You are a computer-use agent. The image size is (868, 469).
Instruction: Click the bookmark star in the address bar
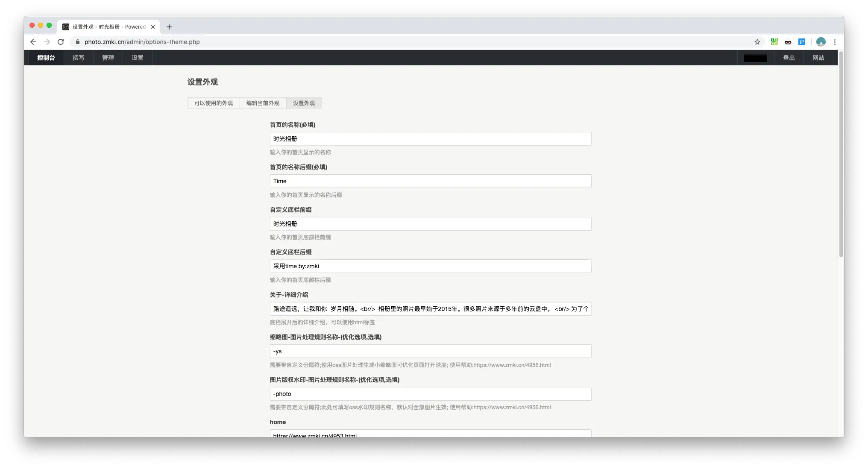757,42
